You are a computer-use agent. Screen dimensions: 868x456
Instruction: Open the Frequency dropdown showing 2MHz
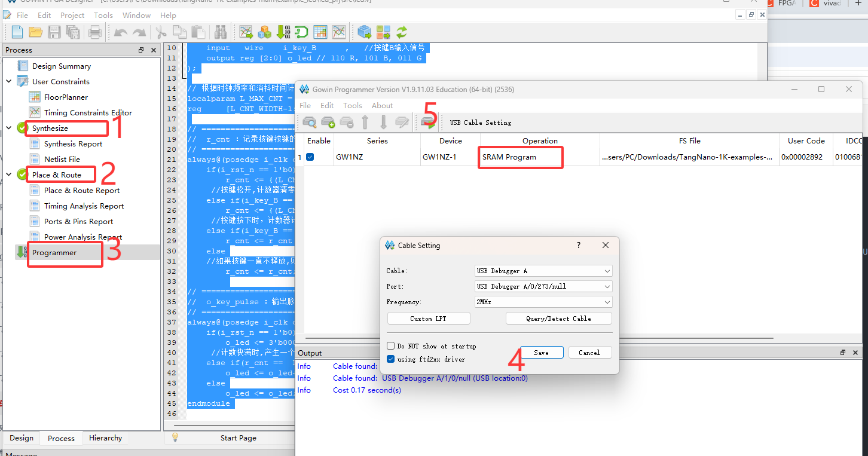point(543,302)
